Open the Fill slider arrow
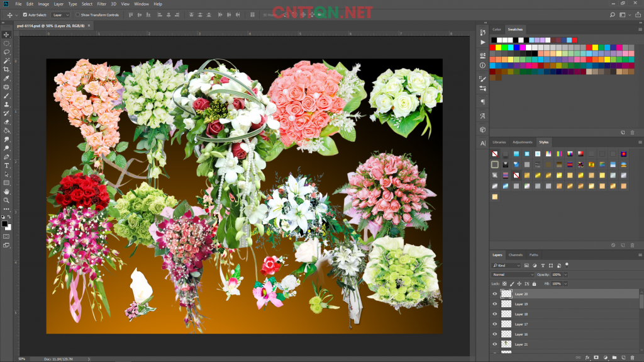The height and width of the screenshot is (362, 644). [565, 284]
